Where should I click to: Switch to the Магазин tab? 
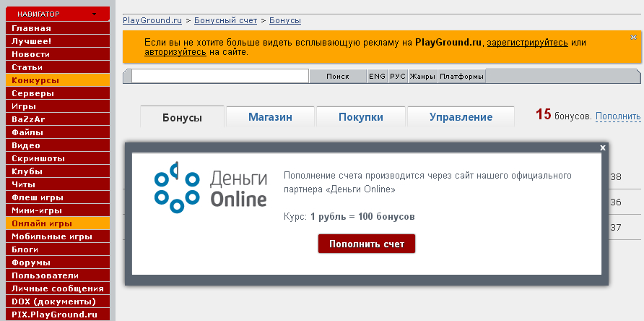(270, 117)
